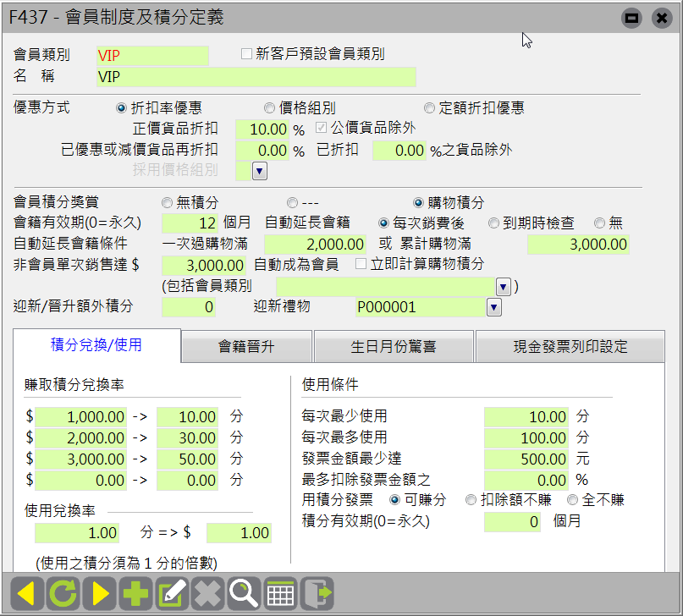
Task: Toggle 公價貨品除外 checkbox
Action: 321,128
